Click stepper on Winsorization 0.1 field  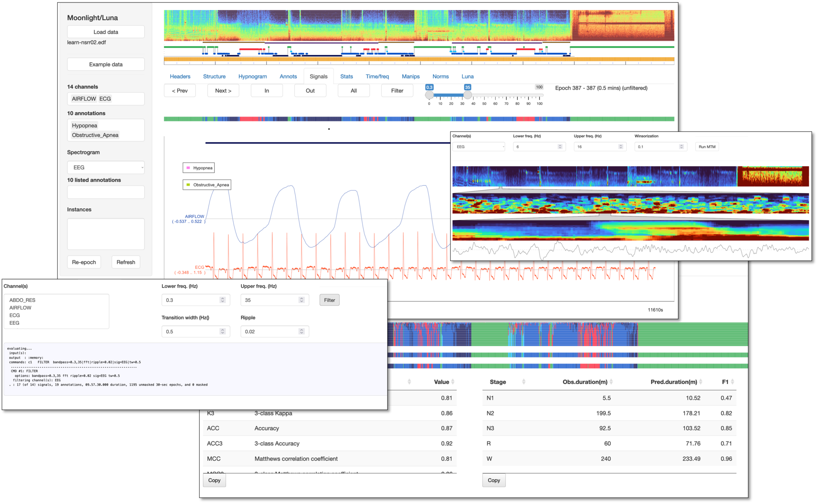coord(681,147)
